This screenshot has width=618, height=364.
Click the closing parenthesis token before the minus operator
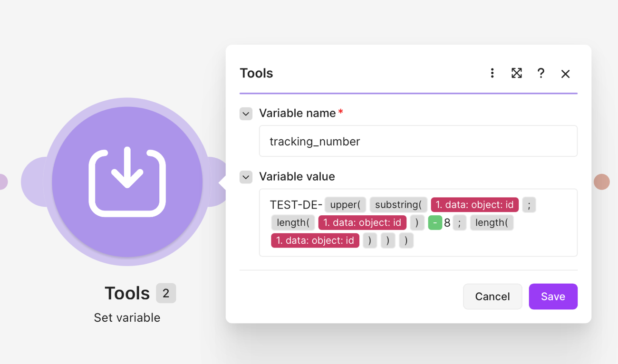(417, 223)
